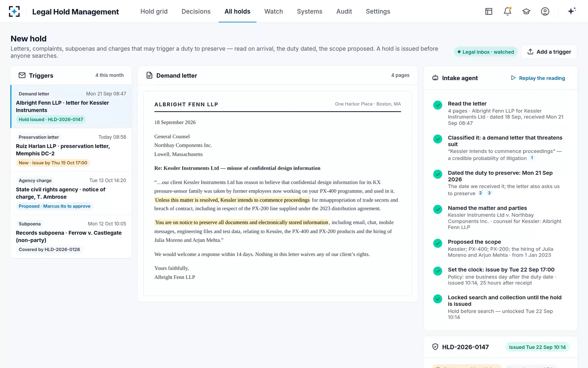The height and width of the screenshot is (368, 588).
Task: Click the check icon for Set the clock
Action: (438, 271)
